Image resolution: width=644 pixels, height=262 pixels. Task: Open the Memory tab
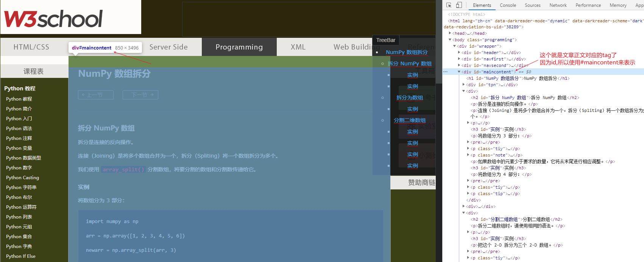coord(618,5)
